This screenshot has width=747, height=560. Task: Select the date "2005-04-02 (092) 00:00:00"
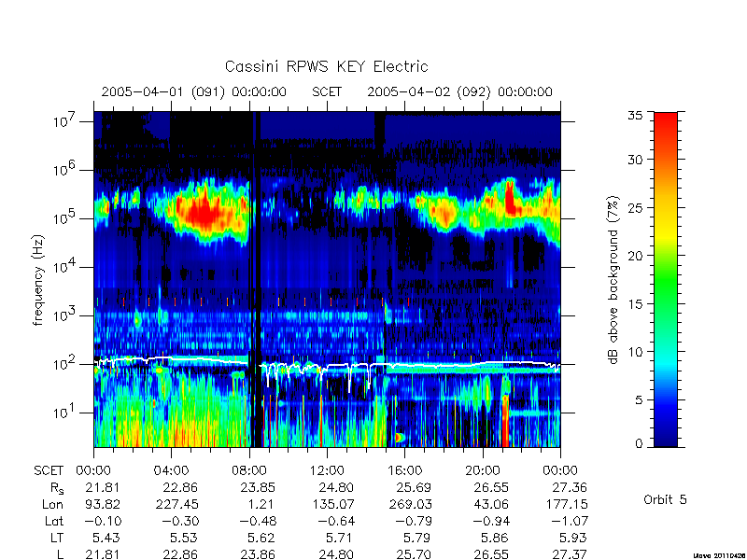[459, 91]
